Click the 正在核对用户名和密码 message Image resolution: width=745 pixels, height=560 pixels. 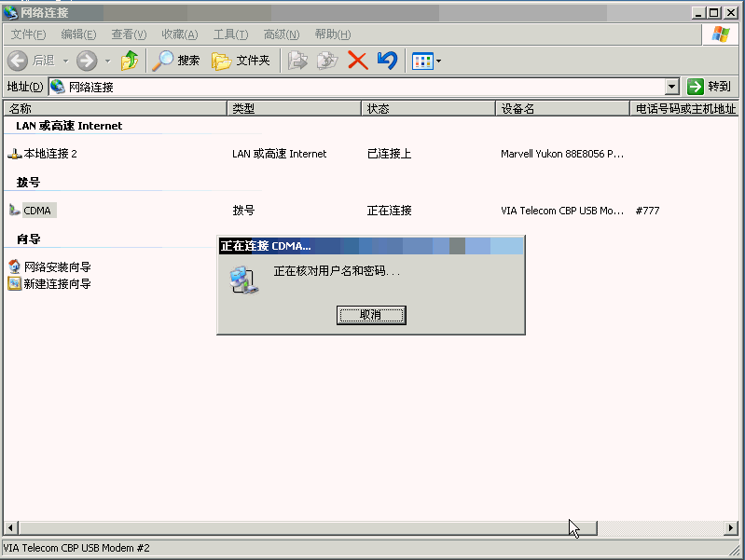[x=337, y=271]
